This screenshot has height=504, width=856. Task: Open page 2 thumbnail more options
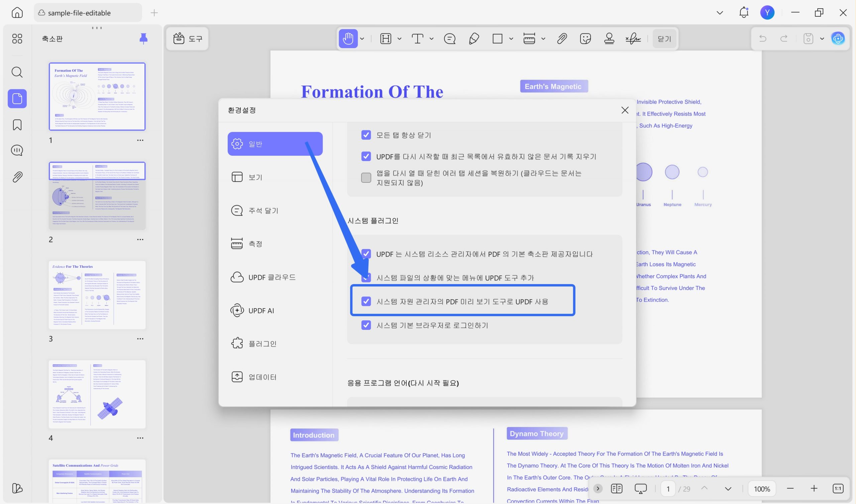[x=140, y=239]
